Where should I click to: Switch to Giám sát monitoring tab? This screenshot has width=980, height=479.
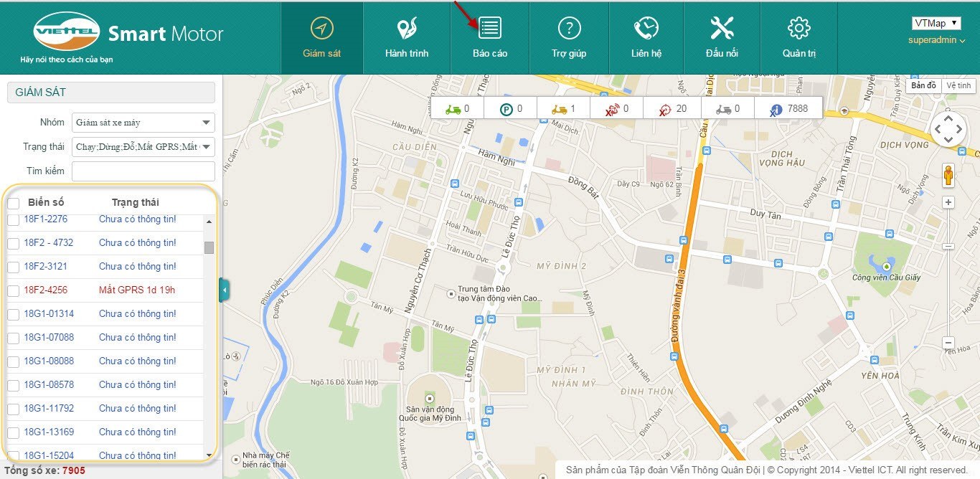(321, 37)
